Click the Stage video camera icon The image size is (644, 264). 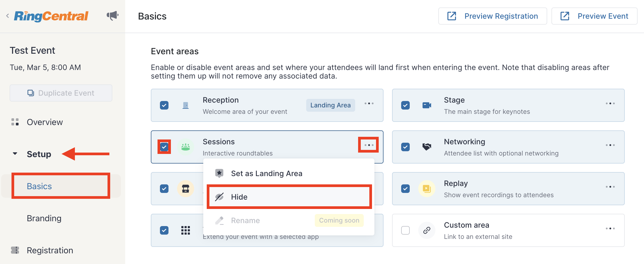coord(427,105)
